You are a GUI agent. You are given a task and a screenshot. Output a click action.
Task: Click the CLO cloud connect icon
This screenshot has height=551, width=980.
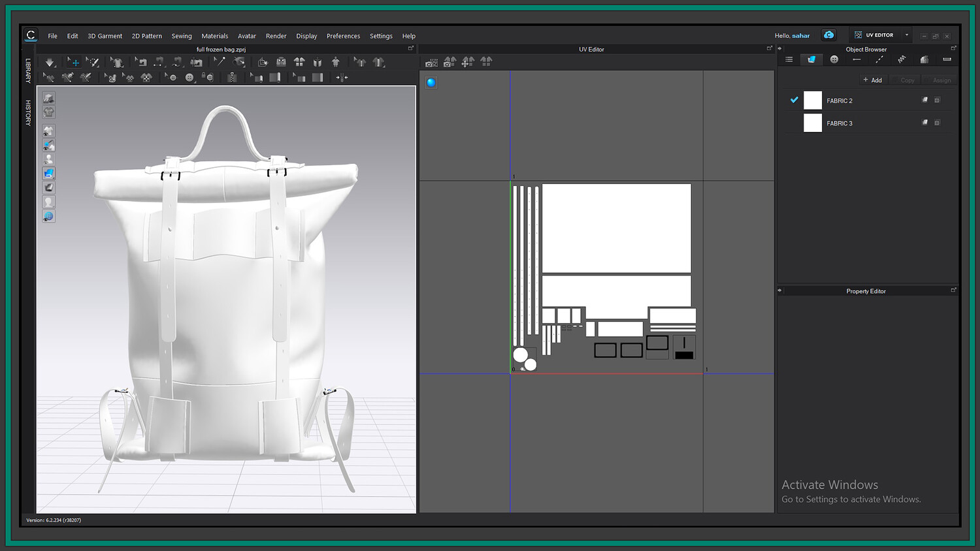coord(828,35)
